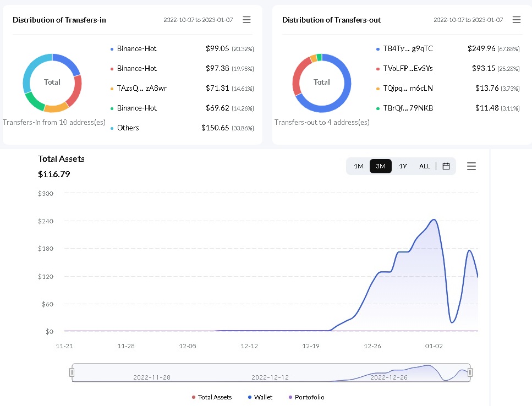Select the TBrQf... 79NKB address entry
This screenshot has width=532, height=406.
pos(408,108)
